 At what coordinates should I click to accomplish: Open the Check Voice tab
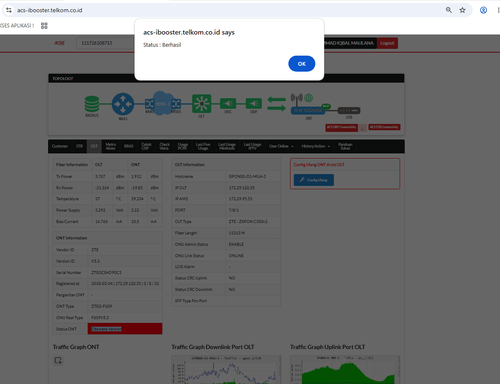click(x=164, y=146)
